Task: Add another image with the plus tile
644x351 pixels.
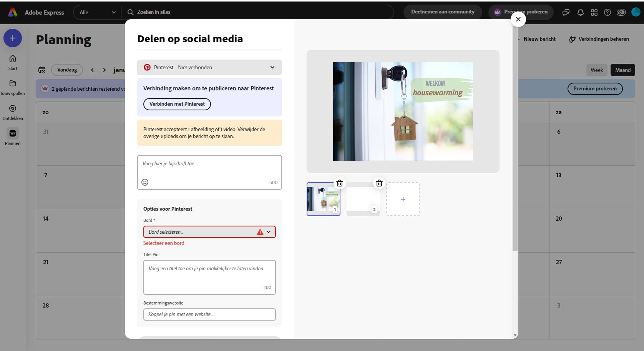Action: [403, 199]
